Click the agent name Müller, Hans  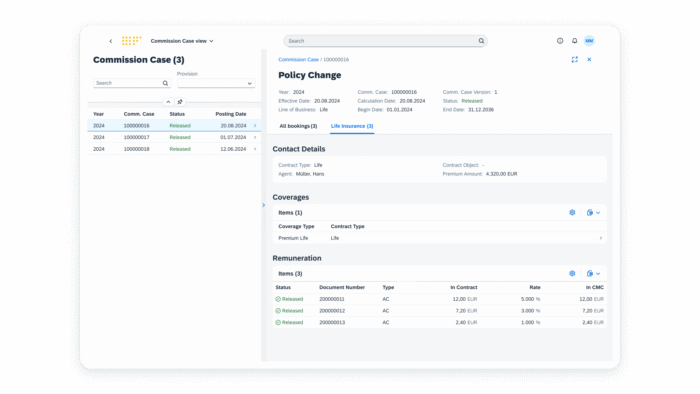tap(310, 174)
